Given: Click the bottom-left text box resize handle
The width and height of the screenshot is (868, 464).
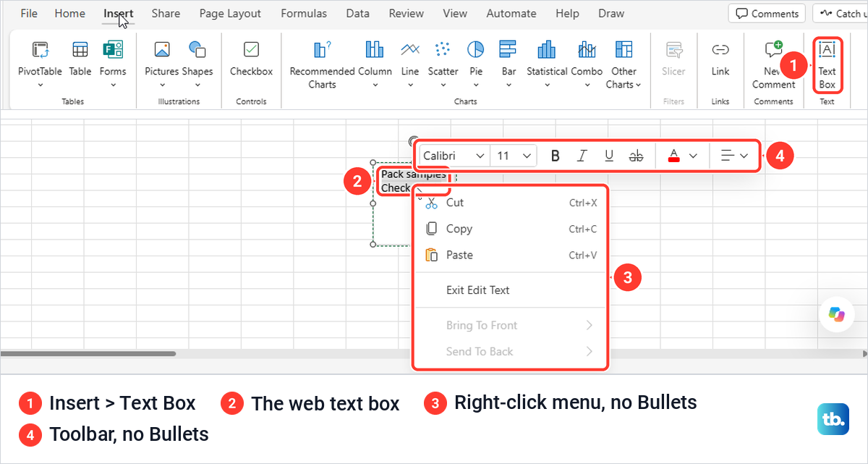Looking at the screenshot, I should 373,245.
